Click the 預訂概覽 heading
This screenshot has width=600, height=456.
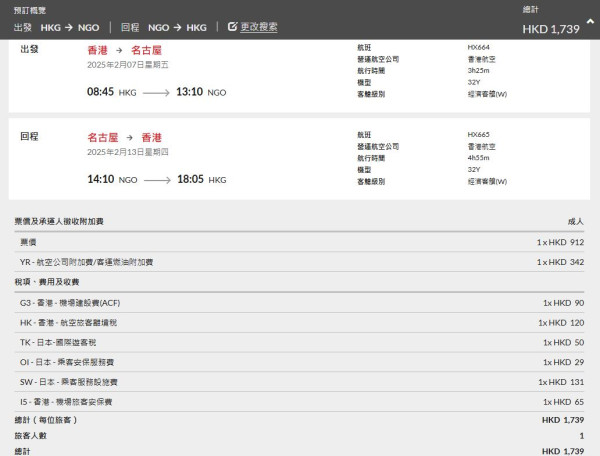tap(31, 9)
